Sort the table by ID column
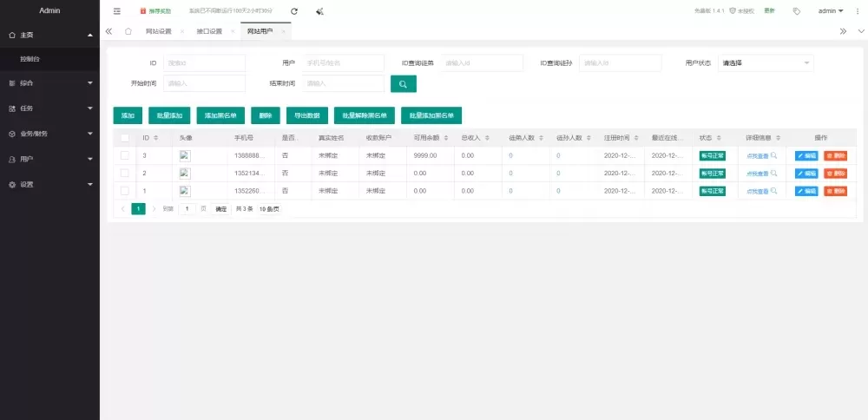Image resolution: width=868 pixels, height=420 pixels. pos(155,138)
